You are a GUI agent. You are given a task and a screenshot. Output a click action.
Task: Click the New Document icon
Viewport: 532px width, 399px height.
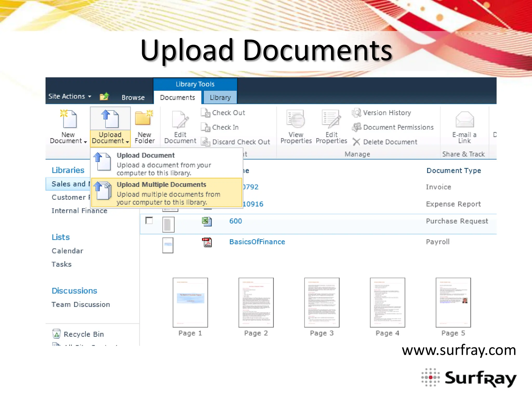(69, 119)
